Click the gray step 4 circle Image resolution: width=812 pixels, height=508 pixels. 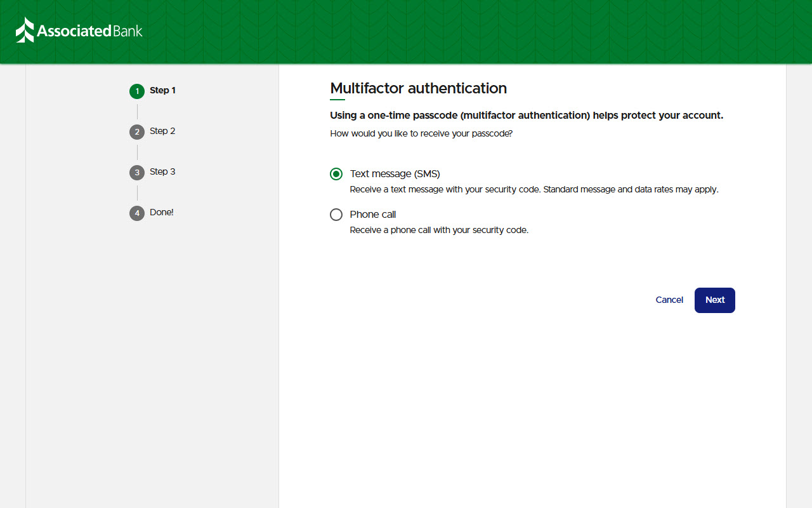(137, 213)
